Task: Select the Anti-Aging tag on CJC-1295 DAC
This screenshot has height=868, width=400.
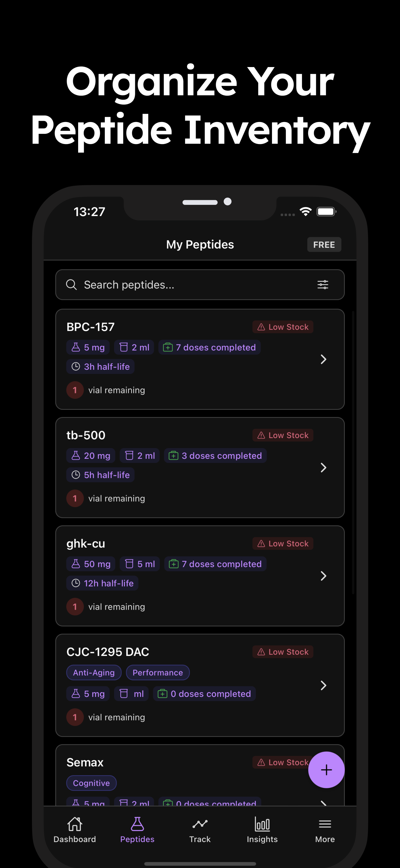Action: (x=94, y=672)
